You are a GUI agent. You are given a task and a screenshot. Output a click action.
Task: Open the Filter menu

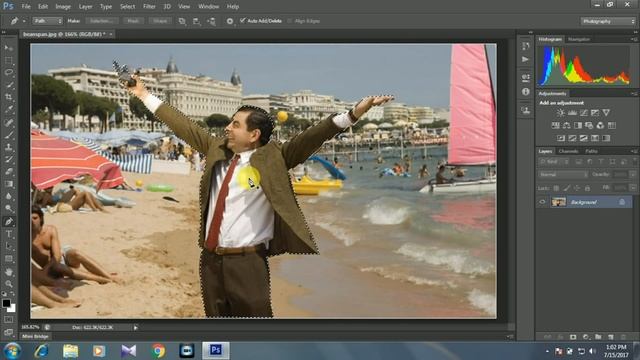pos(149,7)
